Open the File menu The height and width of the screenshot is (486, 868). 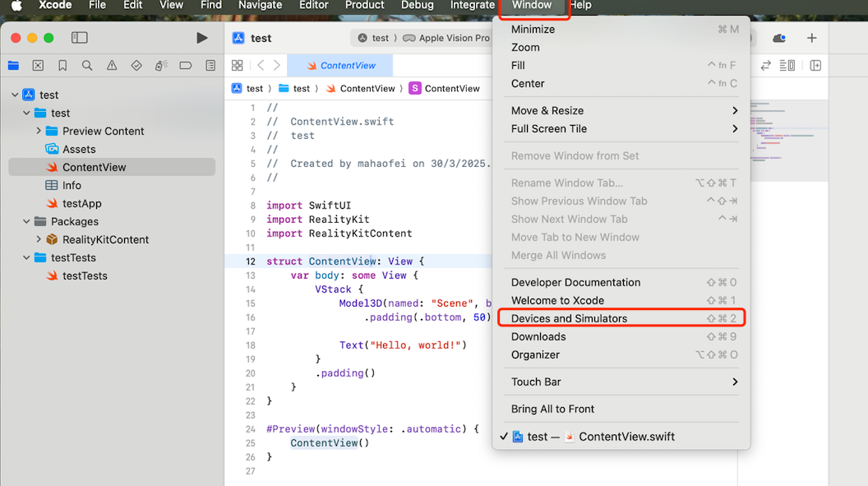click(98, 6)
